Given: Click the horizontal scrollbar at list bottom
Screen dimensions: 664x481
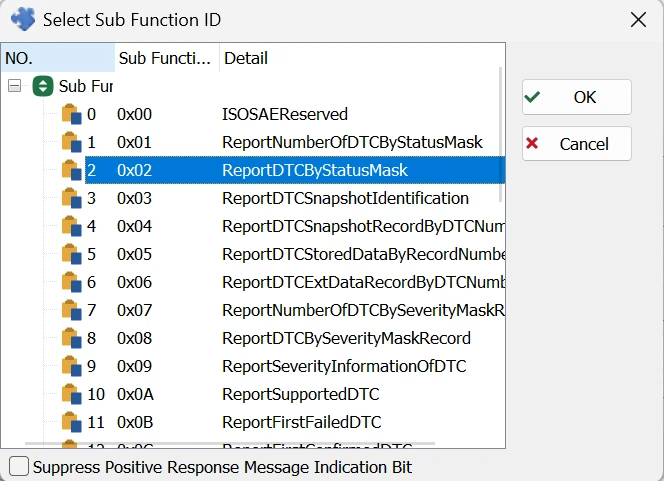Looking at the screenshot, I should [x=230, y=444].
